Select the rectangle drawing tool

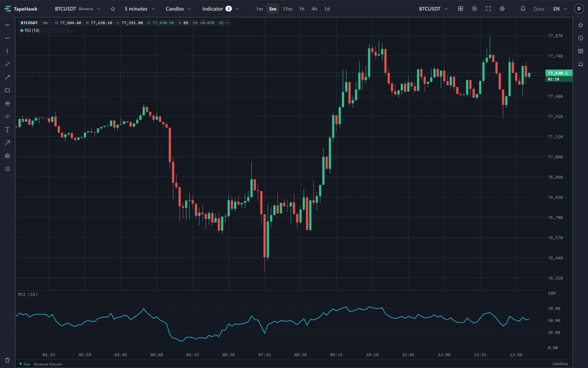[x=7, y=91]
